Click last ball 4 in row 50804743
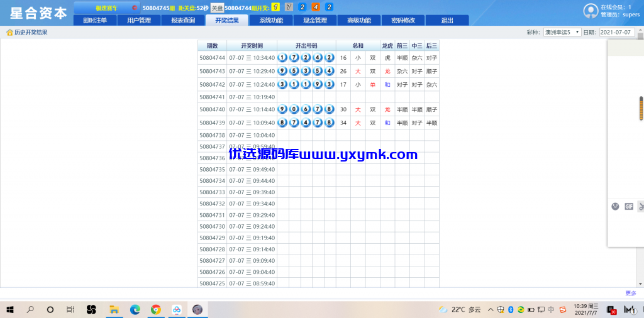 click(330, 71)
